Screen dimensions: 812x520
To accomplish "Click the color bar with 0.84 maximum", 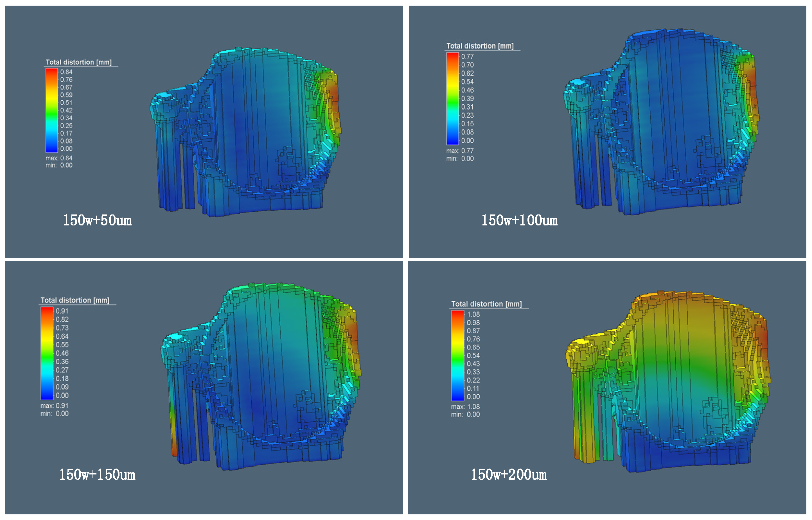I will point(52,110).
